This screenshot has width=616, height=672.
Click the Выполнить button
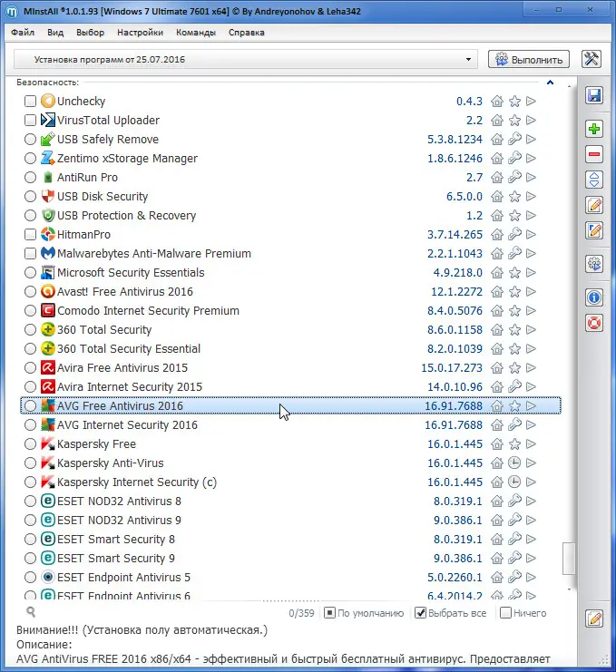pyautogui.click(x=529, y=59)
